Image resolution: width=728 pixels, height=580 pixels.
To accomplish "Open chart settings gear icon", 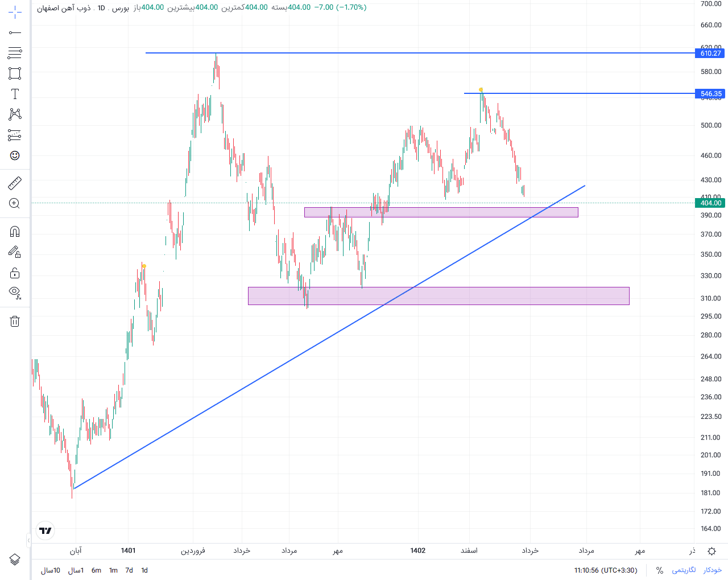I will click(712, 551).
